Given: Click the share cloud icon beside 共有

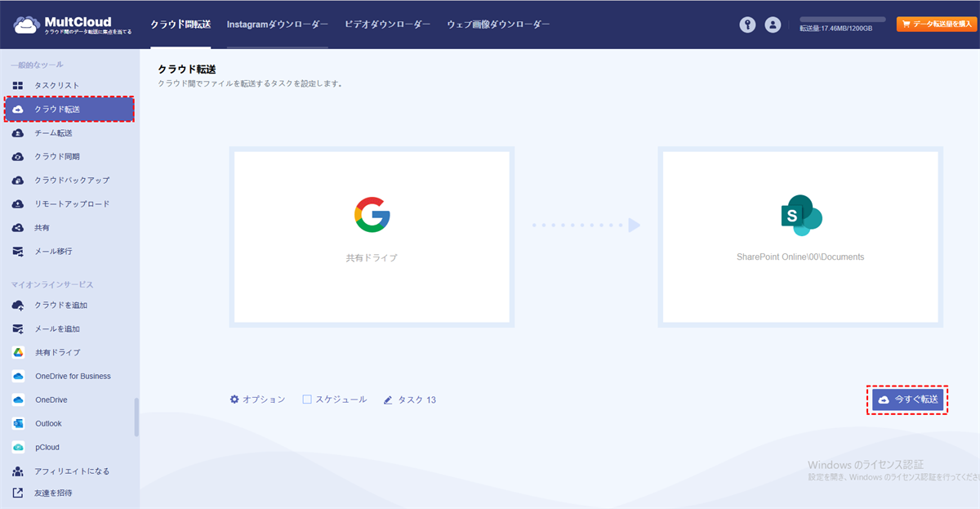Looking at the screenshot, I should 18,227.
